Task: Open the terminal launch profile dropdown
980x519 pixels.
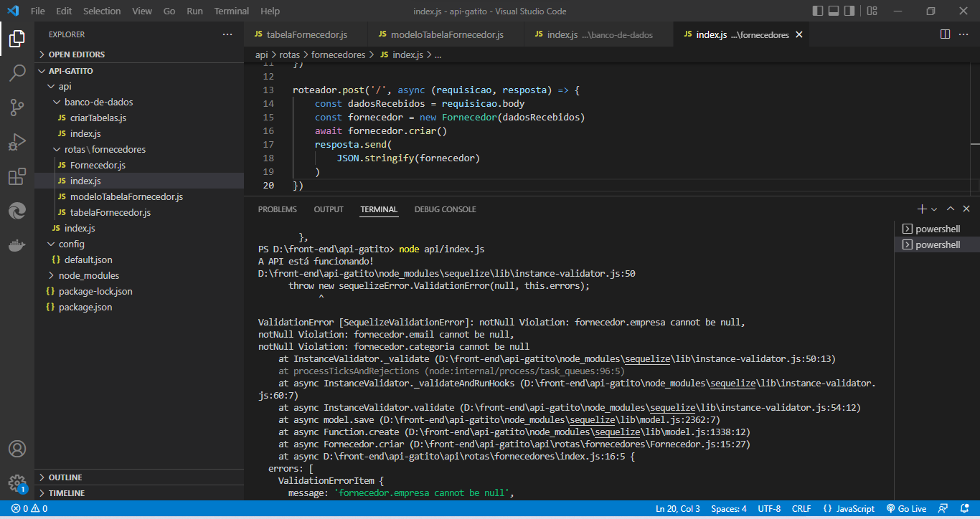Action: click(934, 209)
